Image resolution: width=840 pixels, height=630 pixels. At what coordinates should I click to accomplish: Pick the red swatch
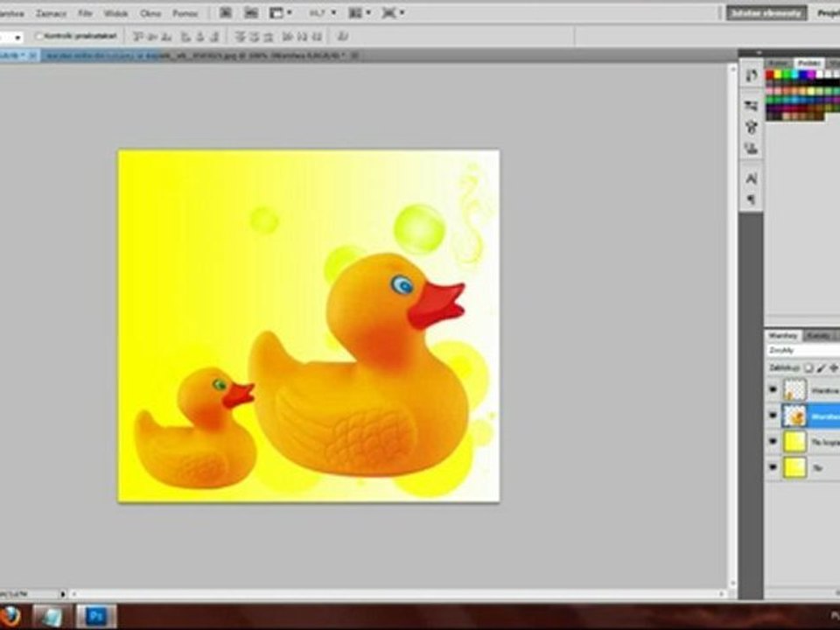coord(770,75)
